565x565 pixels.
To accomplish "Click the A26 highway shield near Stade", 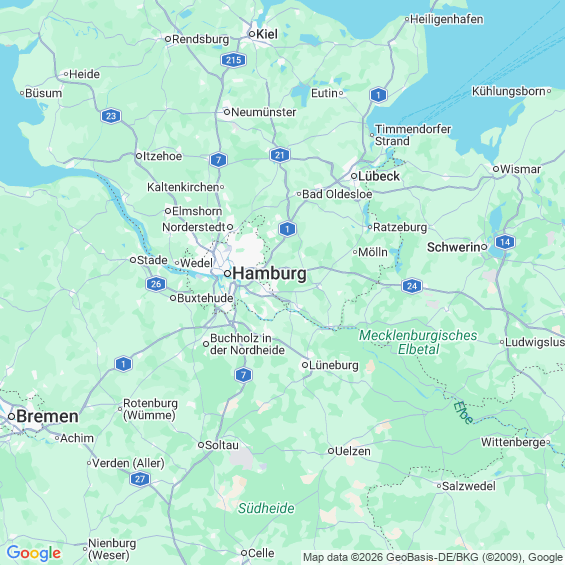I will 156,284.
